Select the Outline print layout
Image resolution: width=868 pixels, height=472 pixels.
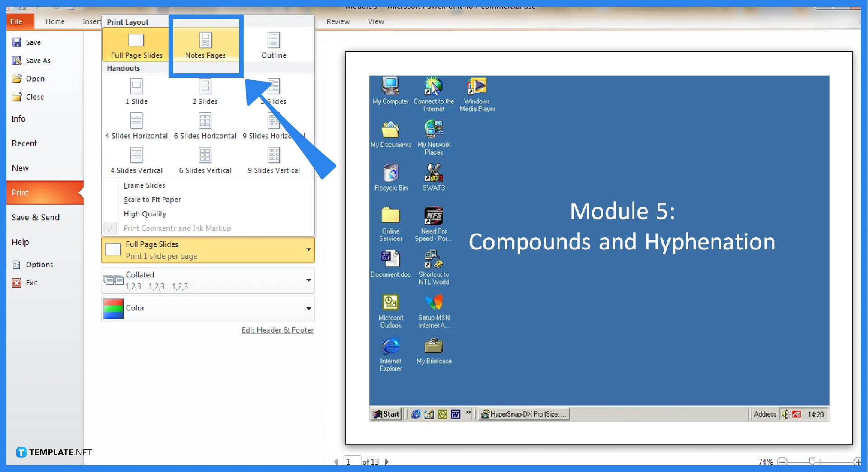tap(273, 44)
